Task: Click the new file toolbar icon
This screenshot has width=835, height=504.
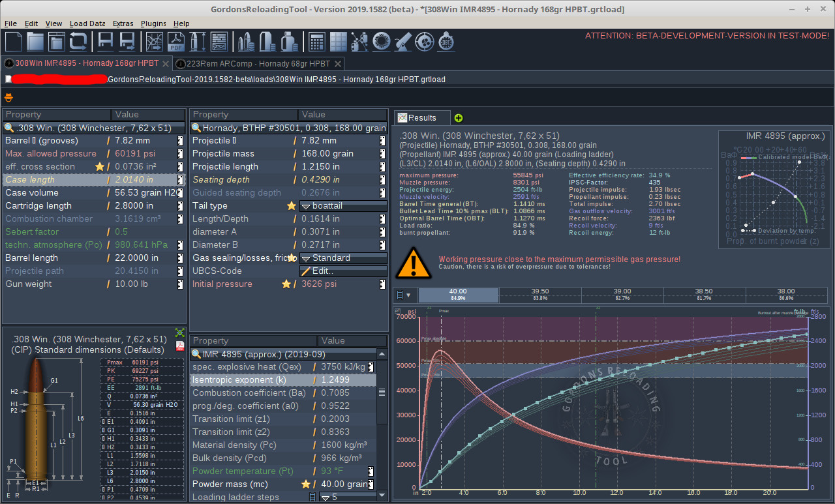Action: [14, 42]
